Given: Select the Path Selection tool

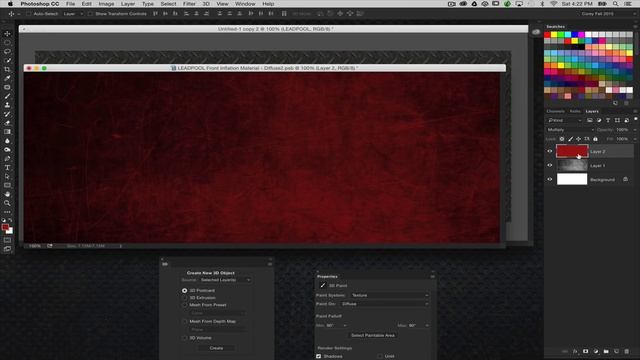Looking at the screenshot, I should coord(7,177).
